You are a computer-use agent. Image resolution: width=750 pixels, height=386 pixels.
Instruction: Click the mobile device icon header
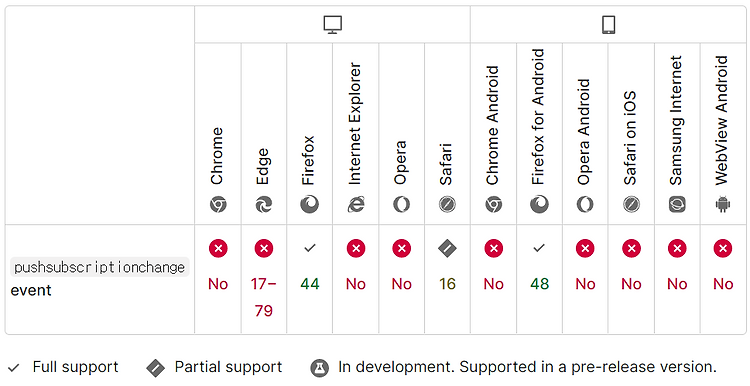tap(608, 25)
